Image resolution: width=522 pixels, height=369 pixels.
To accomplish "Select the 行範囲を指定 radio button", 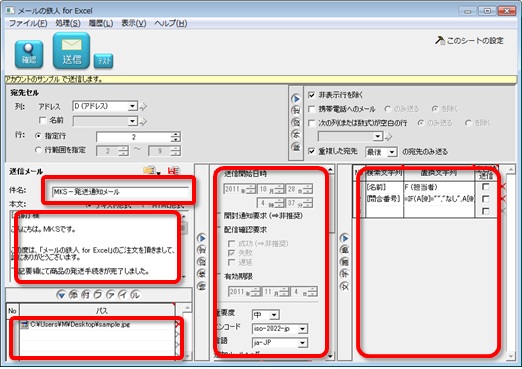I will click(38, 150).
